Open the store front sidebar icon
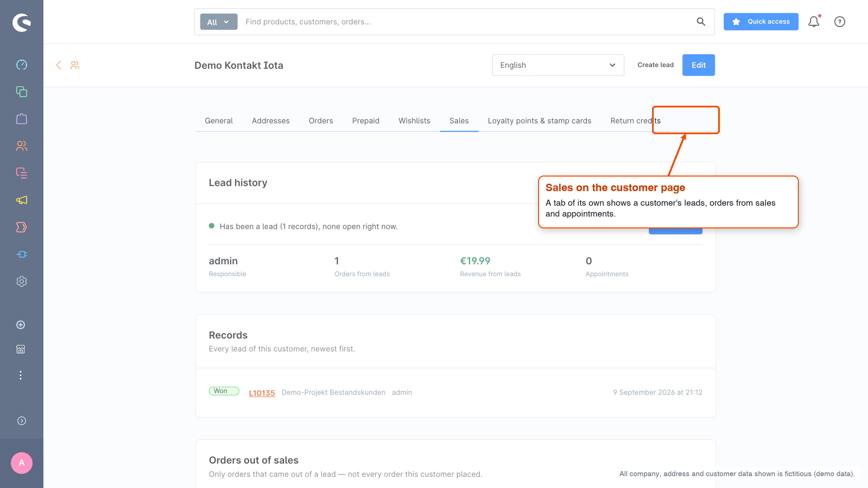The height and width of the screenshot is (488, 868). [21, 349]
